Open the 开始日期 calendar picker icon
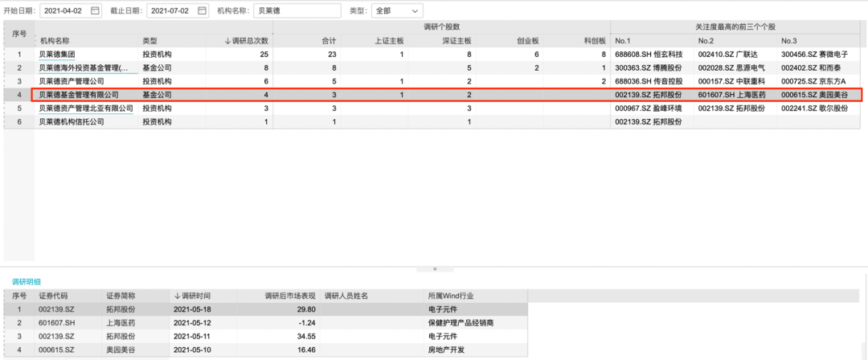 96,11
